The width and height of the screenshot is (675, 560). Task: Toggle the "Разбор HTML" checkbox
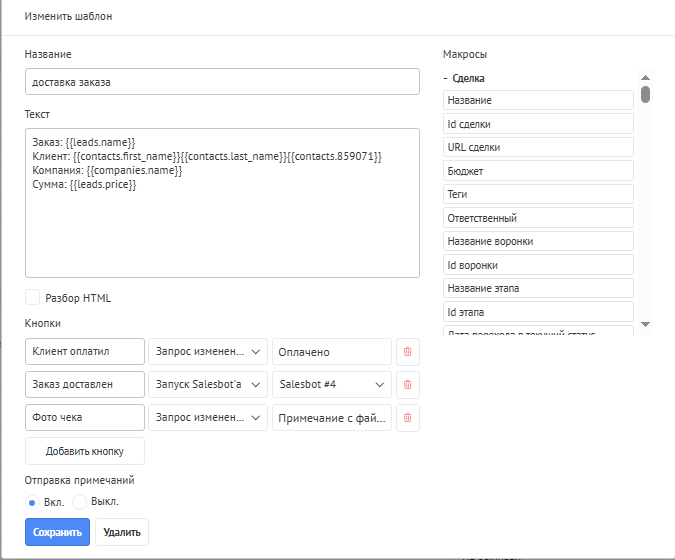pyautogui.click(x=33, y=297)
